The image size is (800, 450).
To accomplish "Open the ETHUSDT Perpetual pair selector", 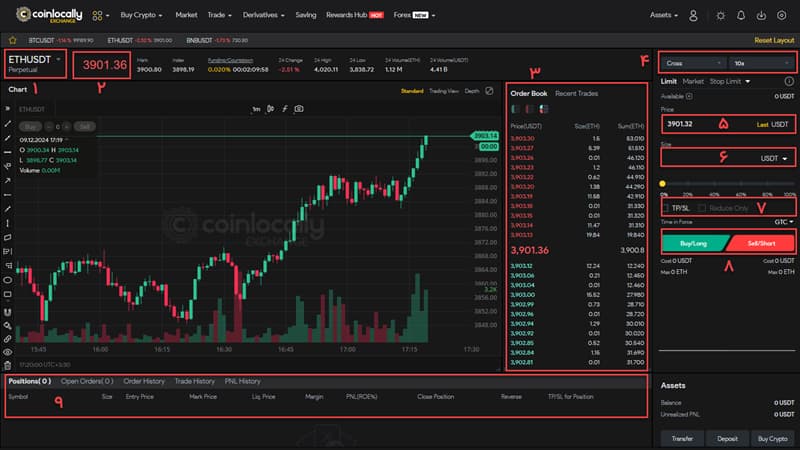I will click(35, 64).
